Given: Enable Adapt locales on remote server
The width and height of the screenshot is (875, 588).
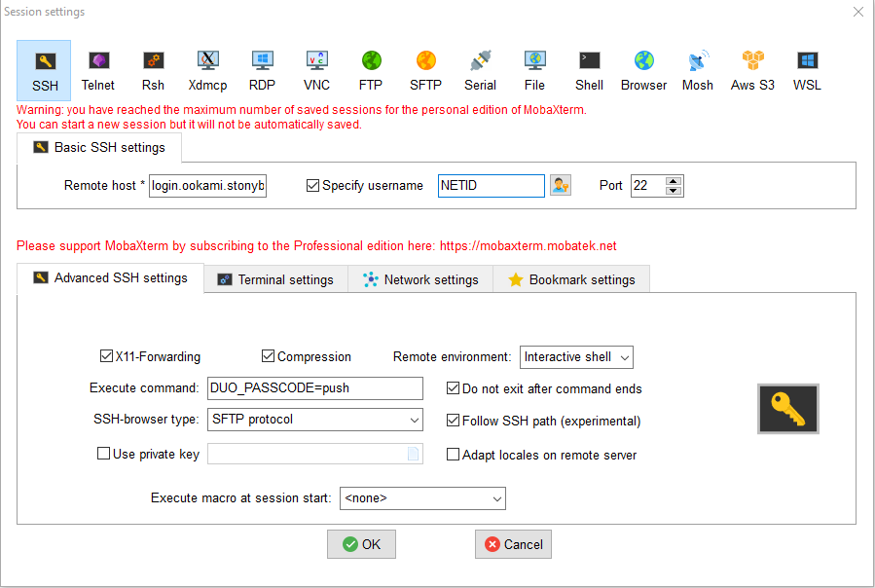Looking at the screenshot, I should pyautogui.click(x=453, y=454).
